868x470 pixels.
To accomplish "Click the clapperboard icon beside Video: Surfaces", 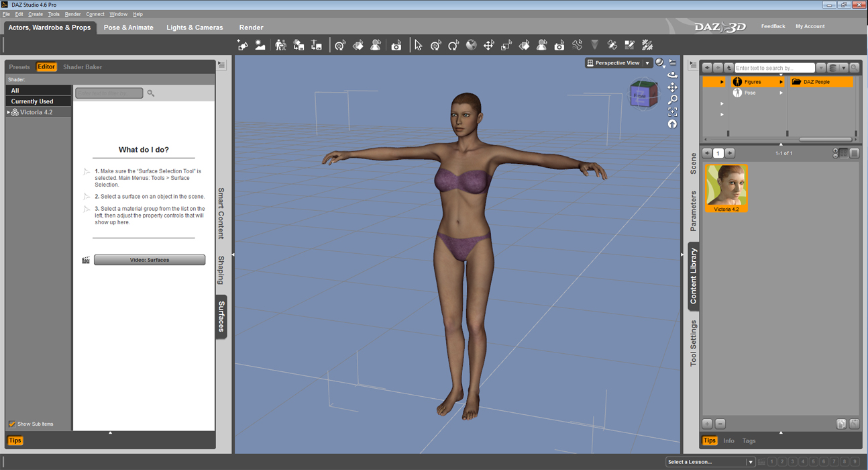I will click(x=86, y=260).
